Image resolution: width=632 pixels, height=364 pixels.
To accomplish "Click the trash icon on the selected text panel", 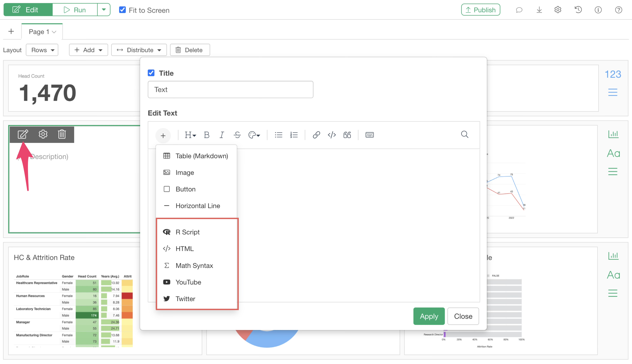I will tap(62, 134).
